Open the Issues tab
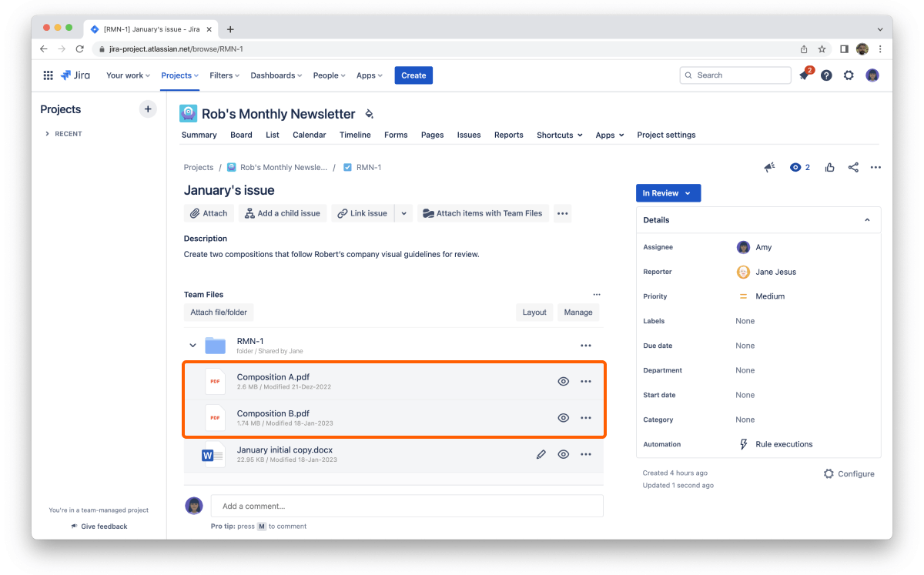 (469, 135)
